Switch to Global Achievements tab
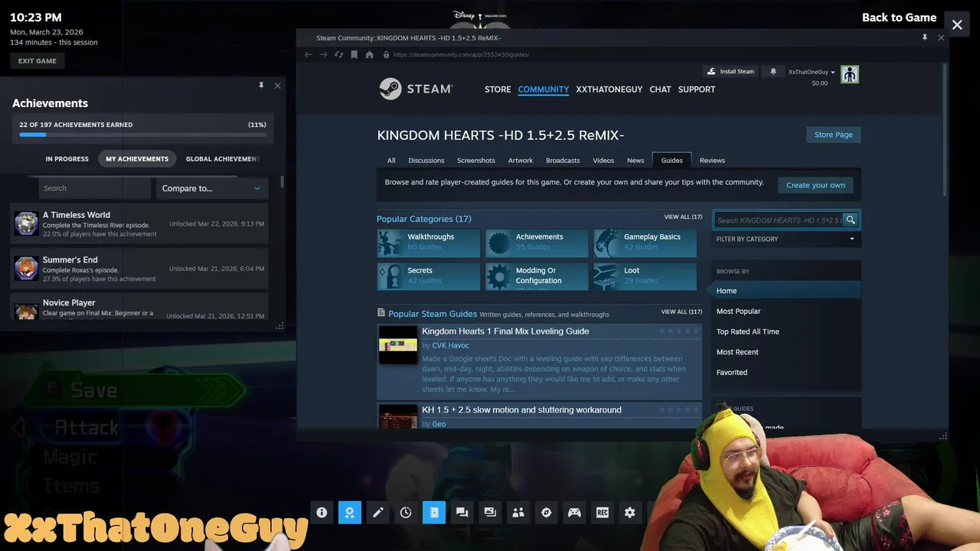Viewport: 980px width, 551px height. (222, 159)
